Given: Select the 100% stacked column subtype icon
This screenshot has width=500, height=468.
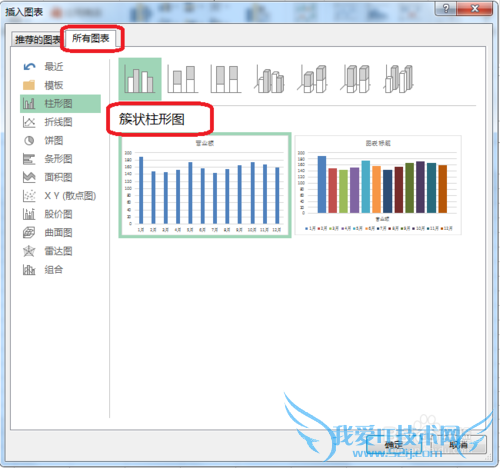Looking at the screenshot, I should pos(226,79).
